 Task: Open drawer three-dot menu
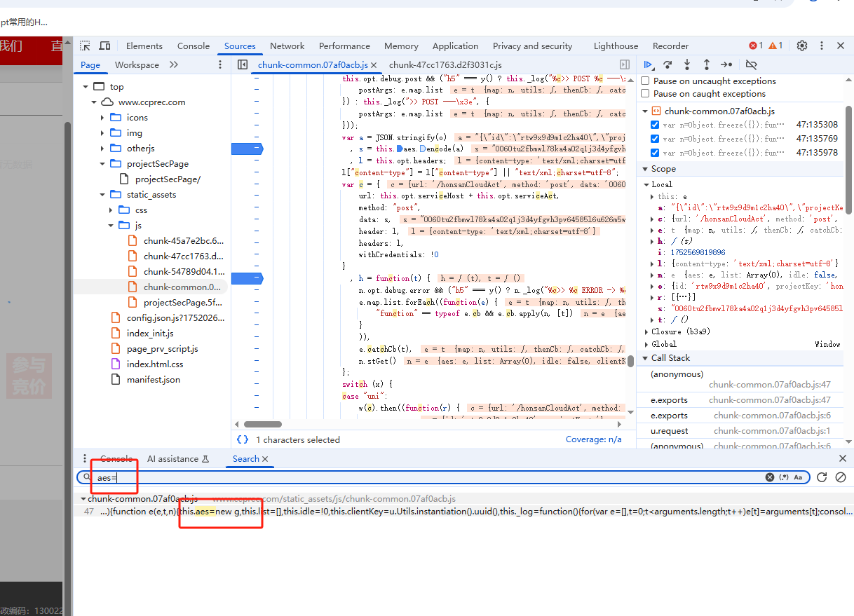(x=85, y=458)
